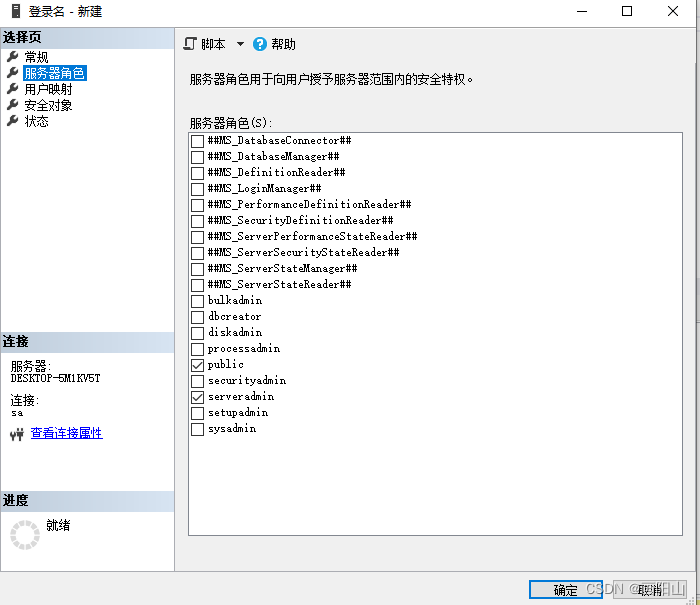Enable the ##MS_ServerStateManager## checkbox
700x605 pixels.
coord(197,269)
